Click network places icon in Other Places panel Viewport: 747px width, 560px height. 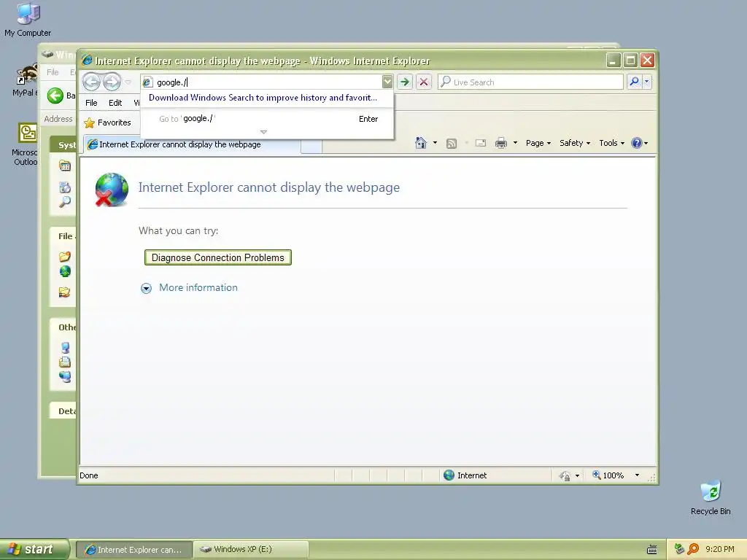pos(65,377)
